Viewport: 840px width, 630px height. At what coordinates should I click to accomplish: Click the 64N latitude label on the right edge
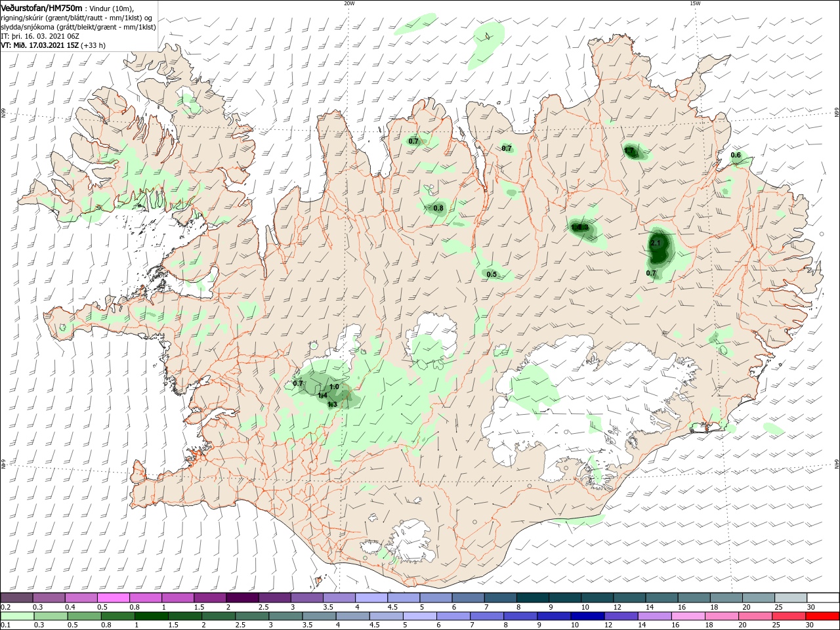[x=837, y=464]
